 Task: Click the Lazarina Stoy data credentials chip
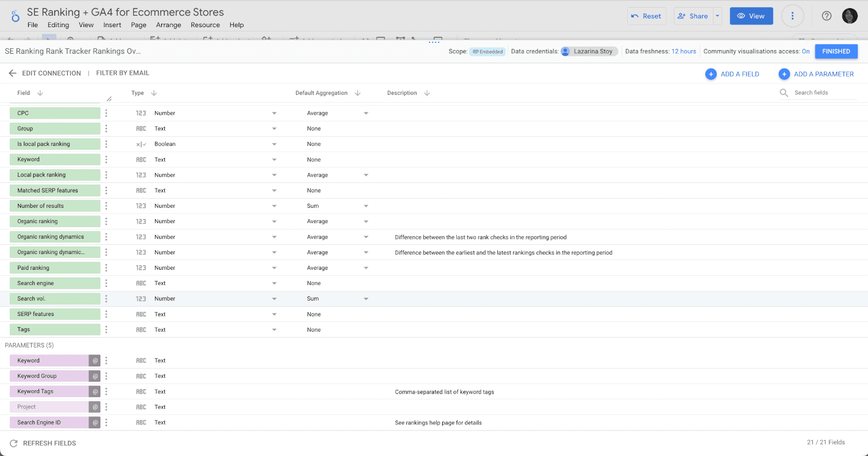click(x=589, y=52)
